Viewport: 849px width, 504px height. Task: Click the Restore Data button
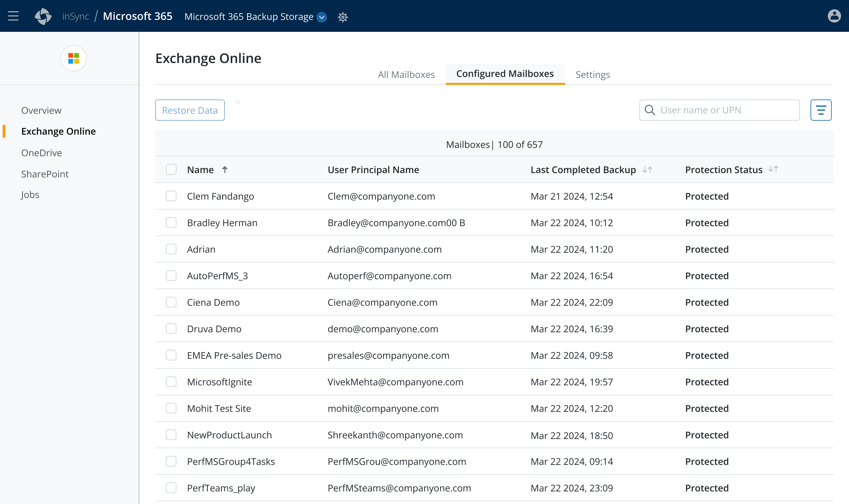tap(190, 110)
